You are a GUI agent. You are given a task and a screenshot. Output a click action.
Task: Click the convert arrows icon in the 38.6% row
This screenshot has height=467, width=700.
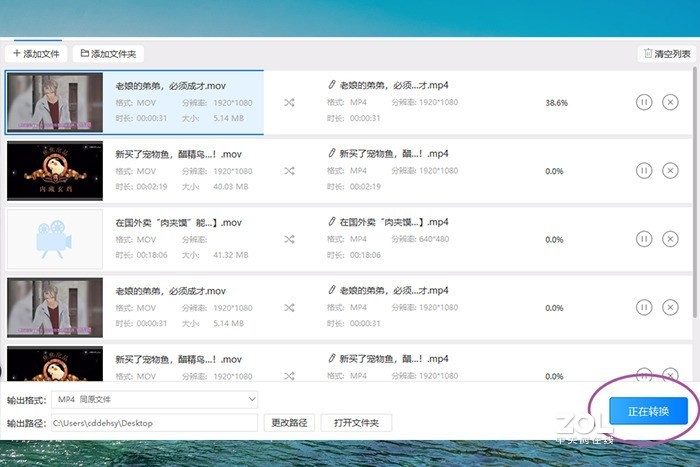(289, 103)
